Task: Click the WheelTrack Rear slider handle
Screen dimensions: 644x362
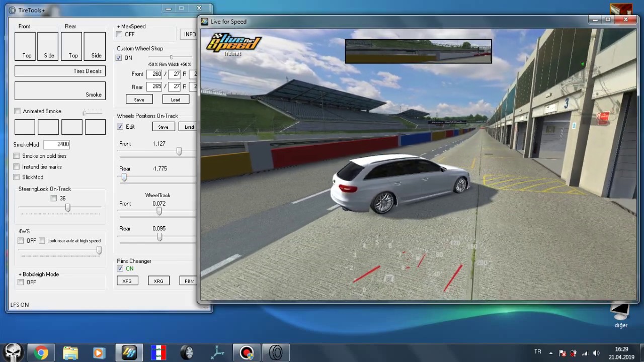Action: (x=159, y=237)
